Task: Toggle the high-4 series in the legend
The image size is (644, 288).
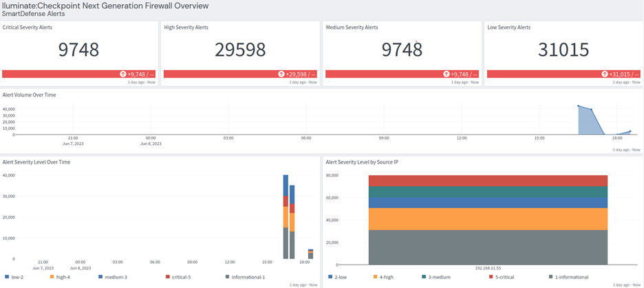Action: click(60, 277)
